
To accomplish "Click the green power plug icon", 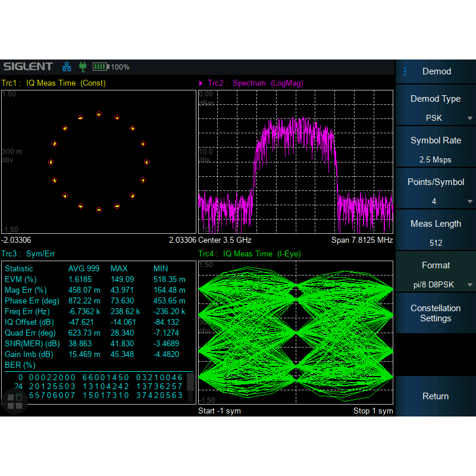I will 82,67.
